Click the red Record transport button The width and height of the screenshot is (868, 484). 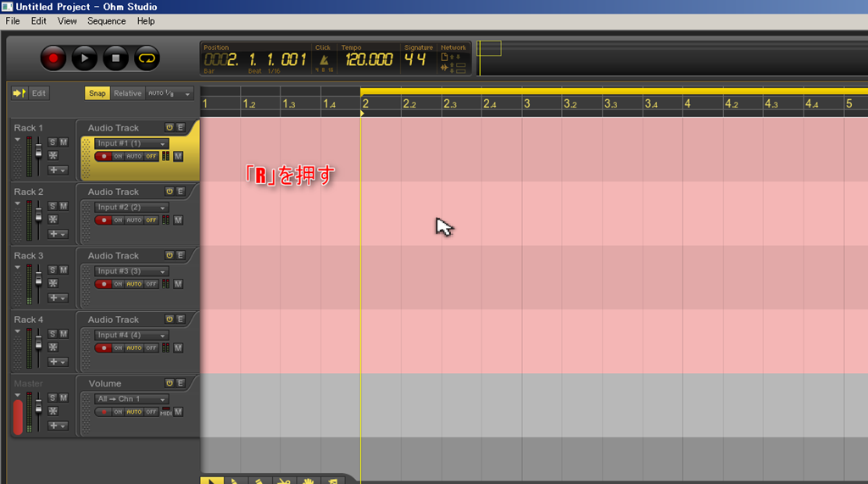53,58
